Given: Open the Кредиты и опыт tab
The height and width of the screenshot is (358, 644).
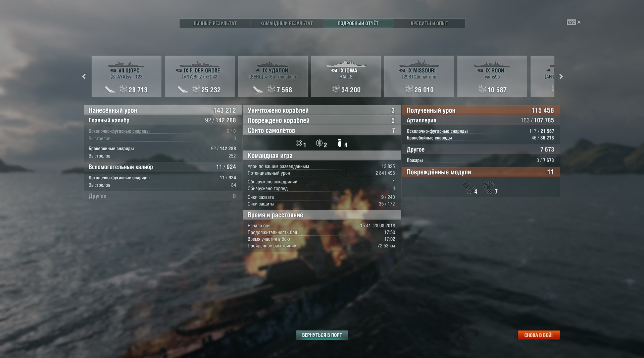Looking at the screenshot, I should pyautogui.click(x=429, y=23).
